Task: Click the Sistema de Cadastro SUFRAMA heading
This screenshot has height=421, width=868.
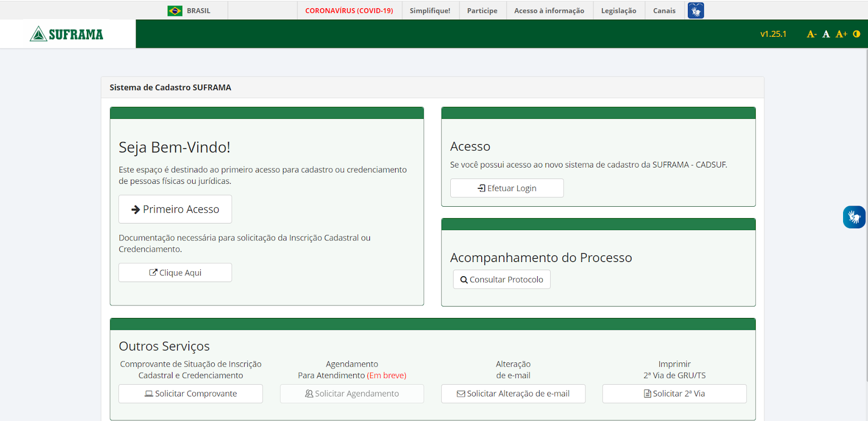Action: [170, 87]
